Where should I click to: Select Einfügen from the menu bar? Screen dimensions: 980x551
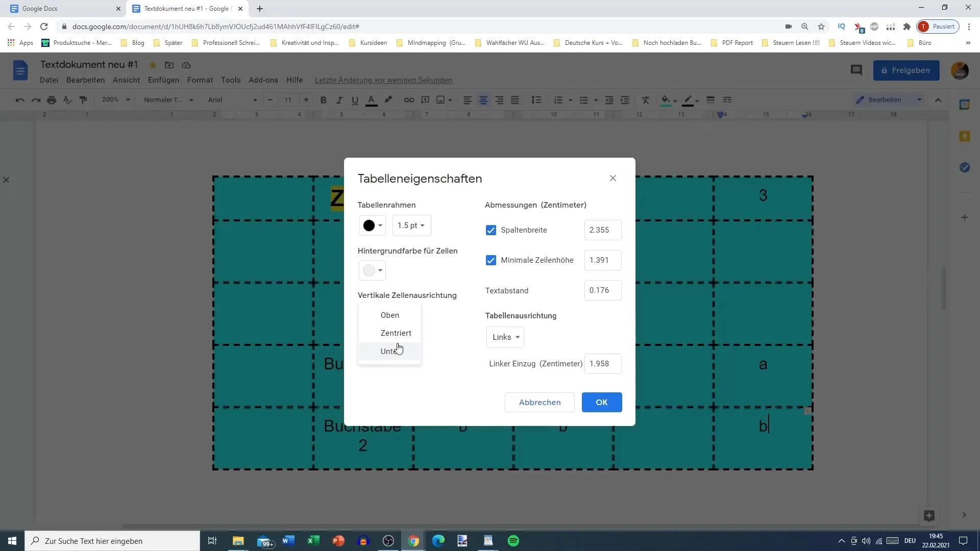(x=163, y=80)
